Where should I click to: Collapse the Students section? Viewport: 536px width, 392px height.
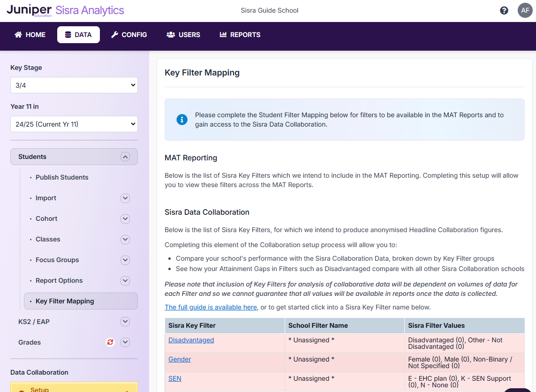click(125, 157)
